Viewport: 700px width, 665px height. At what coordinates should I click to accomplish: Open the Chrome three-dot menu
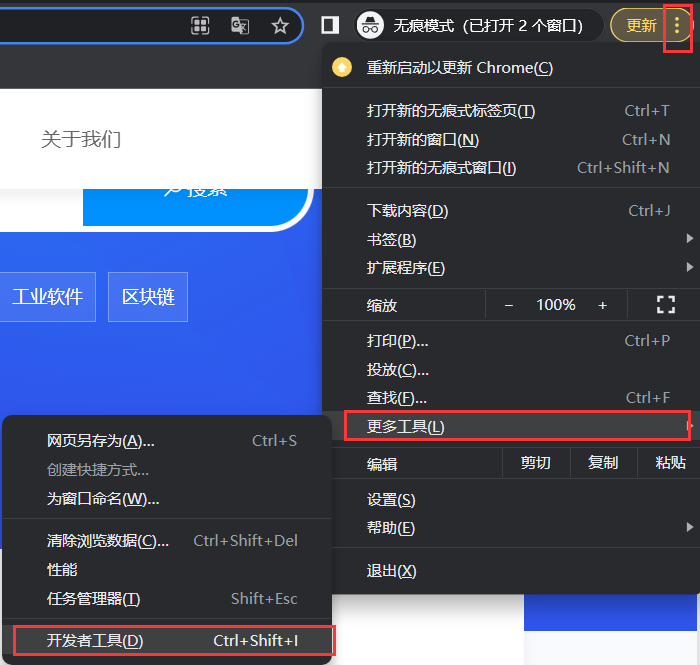tap(677, 26)
